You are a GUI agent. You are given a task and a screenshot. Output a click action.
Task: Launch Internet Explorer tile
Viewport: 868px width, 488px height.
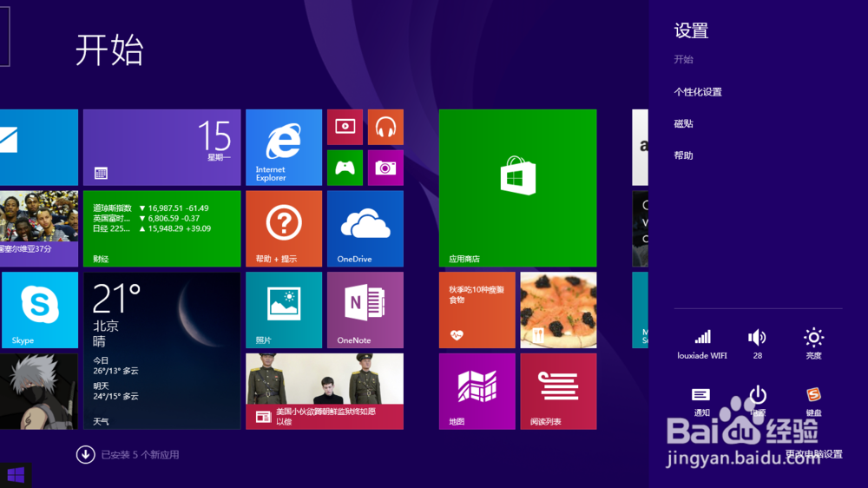tap(284, 148)
